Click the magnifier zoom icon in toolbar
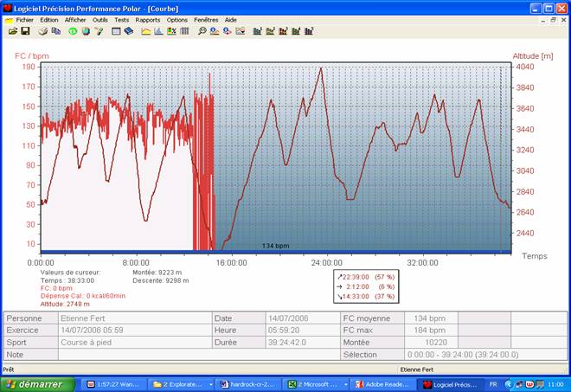The image size is (571, 392). 202,31
